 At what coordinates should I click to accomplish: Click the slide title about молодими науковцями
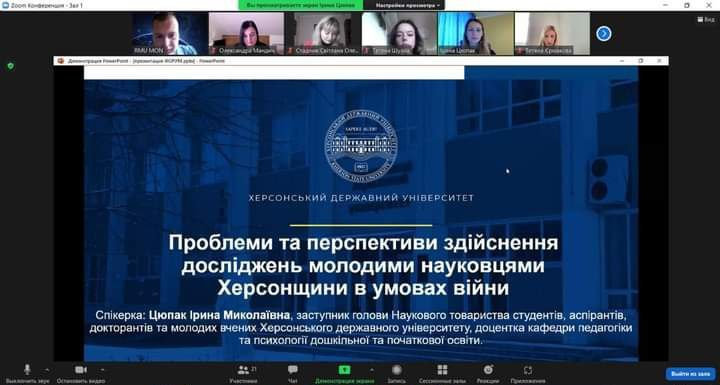(363, 265)
